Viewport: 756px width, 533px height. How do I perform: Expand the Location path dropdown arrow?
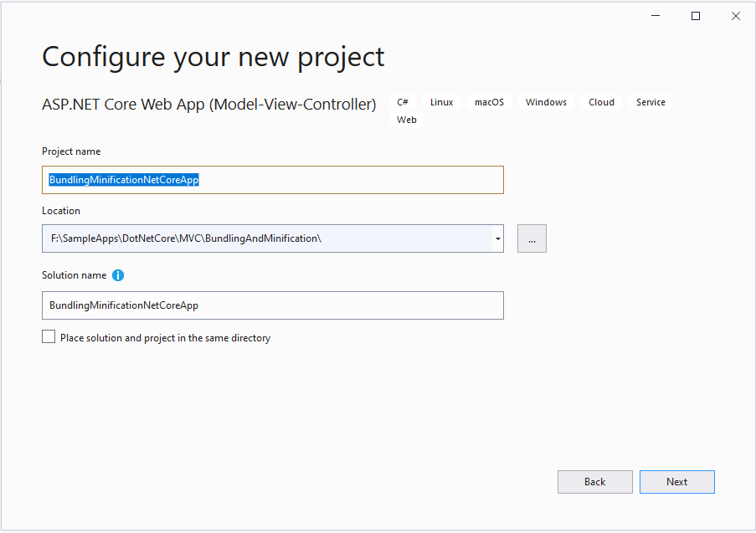click(498, 238)
